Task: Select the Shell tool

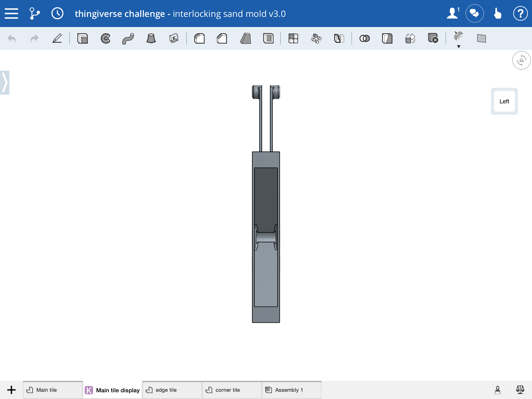Action: pyautogui.click(x=268, y=38)
